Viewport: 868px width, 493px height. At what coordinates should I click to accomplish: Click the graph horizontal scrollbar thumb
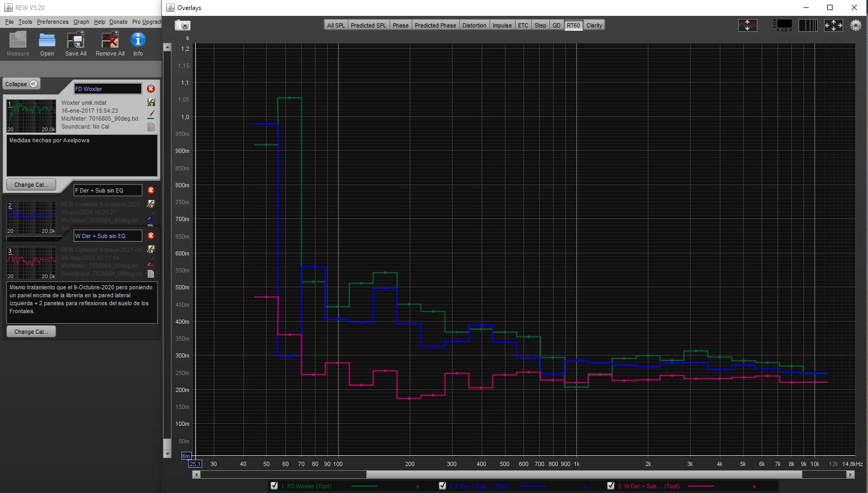[584, 474]
